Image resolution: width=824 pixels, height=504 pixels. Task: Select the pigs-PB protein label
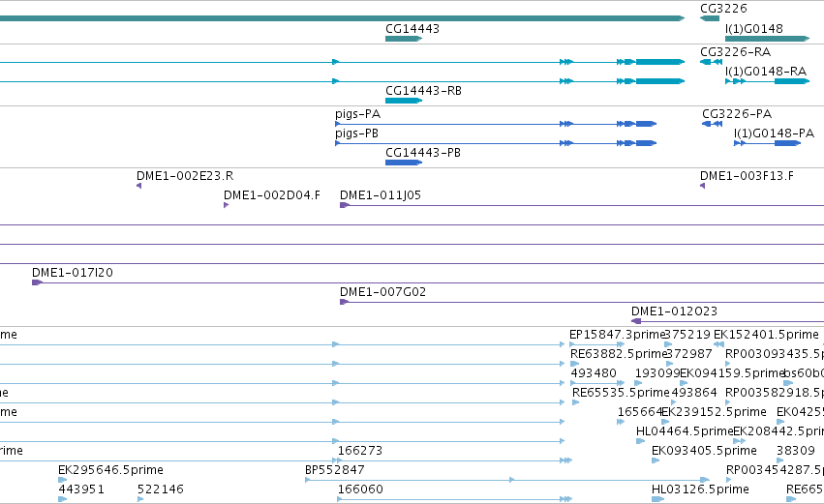pyautogui.click(x=357, y=133)
